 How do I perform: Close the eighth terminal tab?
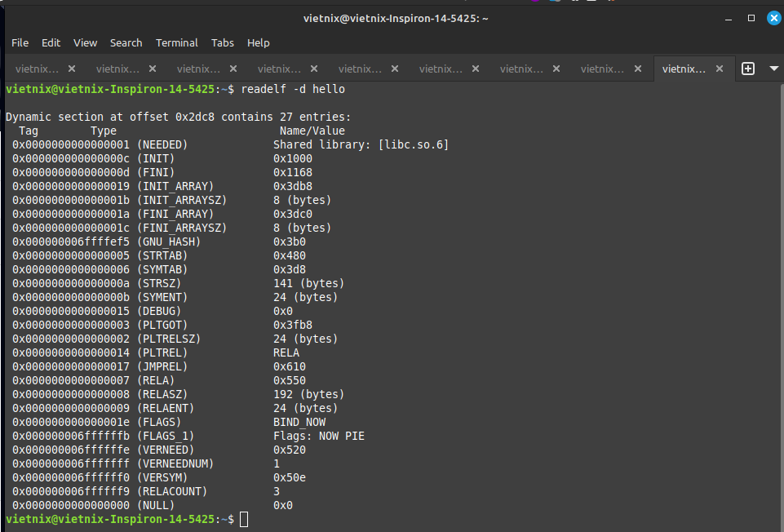tap(637, 69)
